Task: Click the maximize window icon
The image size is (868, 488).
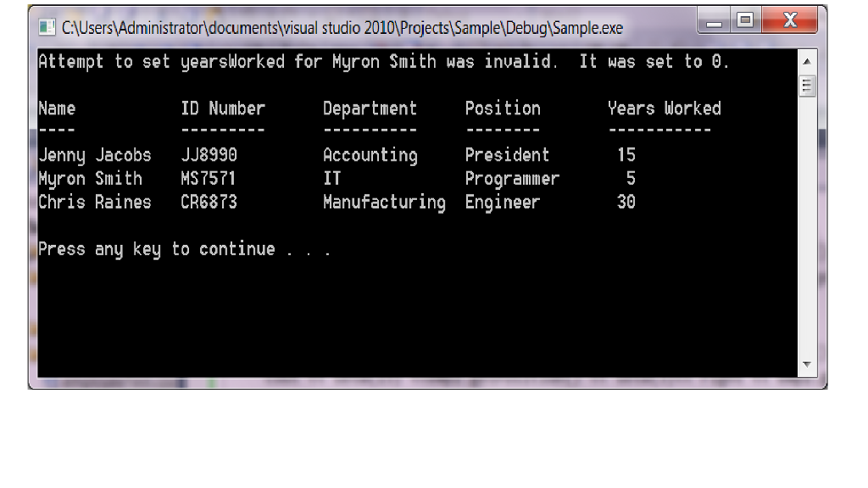Action: tap(747, 20)
